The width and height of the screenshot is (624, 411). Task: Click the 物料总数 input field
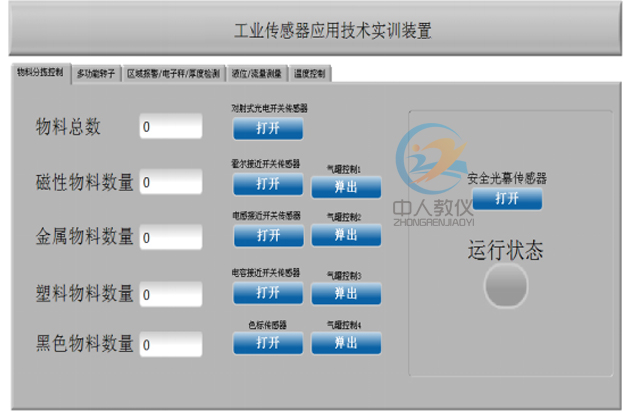tap(171, 127)
